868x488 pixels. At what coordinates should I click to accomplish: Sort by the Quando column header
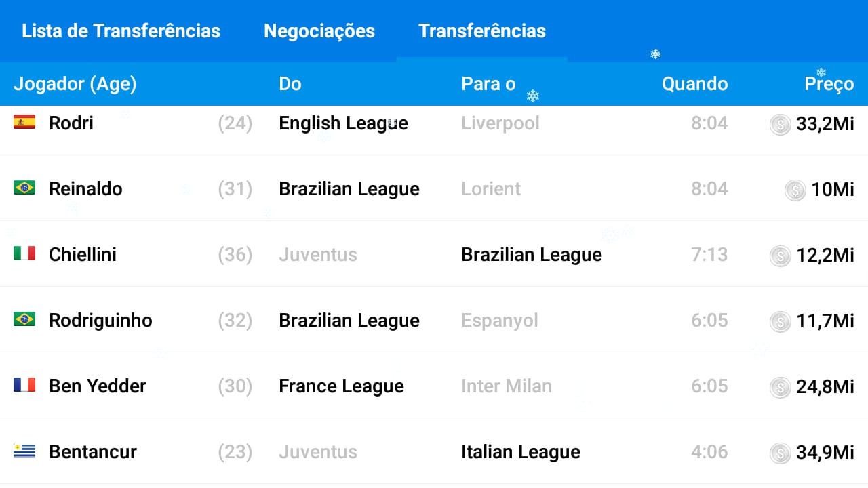(x=694, y=84)
